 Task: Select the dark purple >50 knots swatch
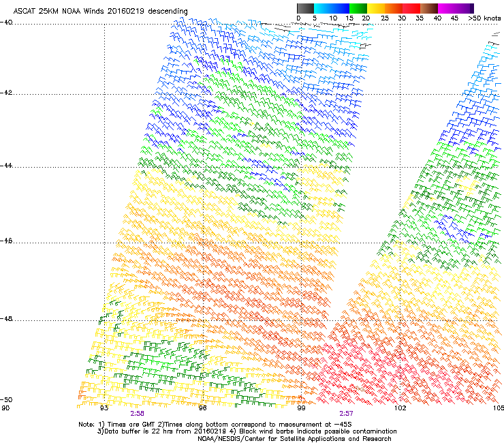point(472,8)
